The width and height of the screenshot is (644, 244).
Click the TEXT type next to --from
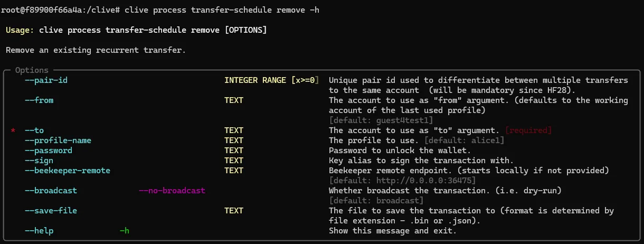[234, 100]
